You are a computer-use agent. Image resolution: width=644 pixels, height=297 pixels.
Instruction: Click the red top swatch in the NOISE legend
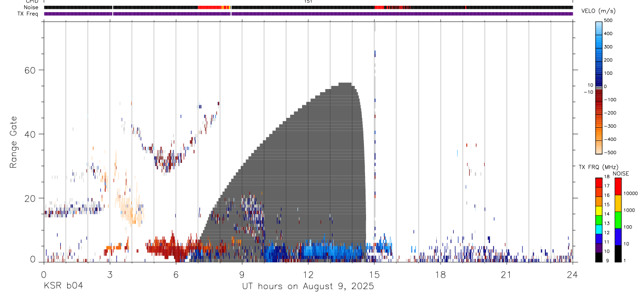(x=618, y=186)
